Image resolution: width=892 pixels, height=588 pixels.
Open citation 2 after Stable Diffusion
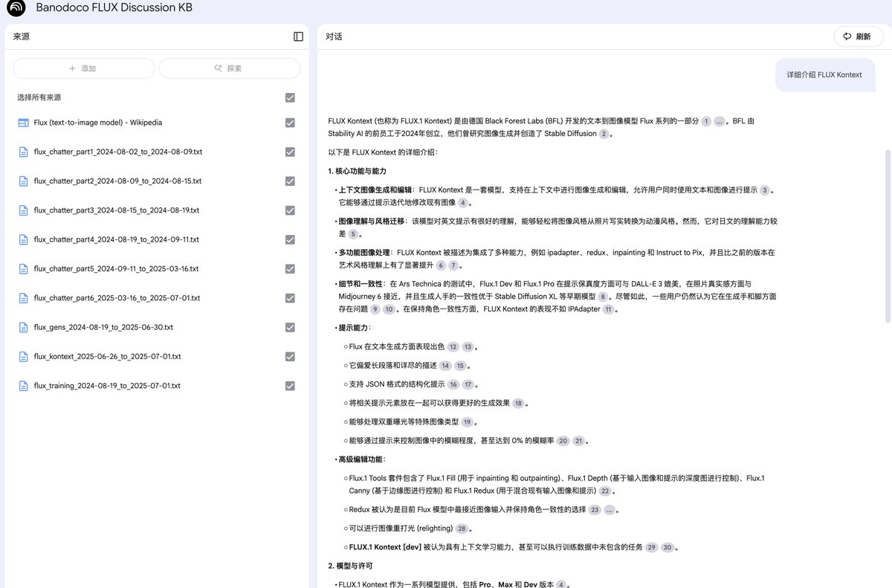coord(604,134)
